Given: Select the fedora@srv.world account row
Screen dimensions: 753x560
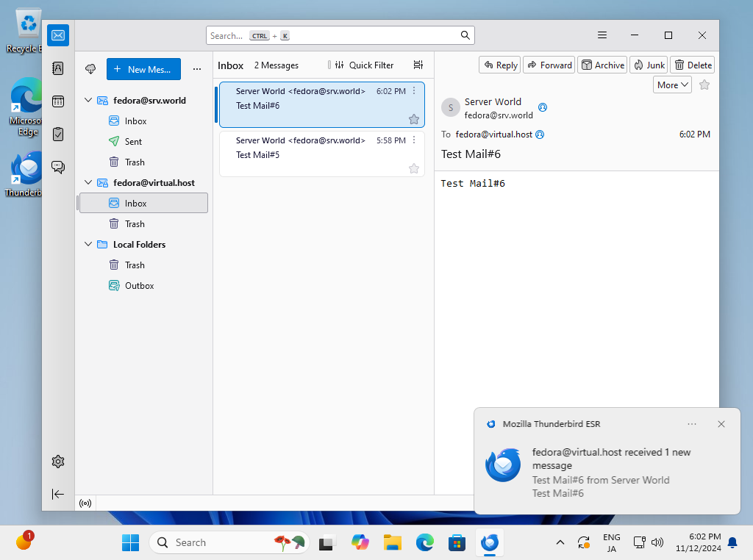Looking at the screenshot, I should coord(143,100).
